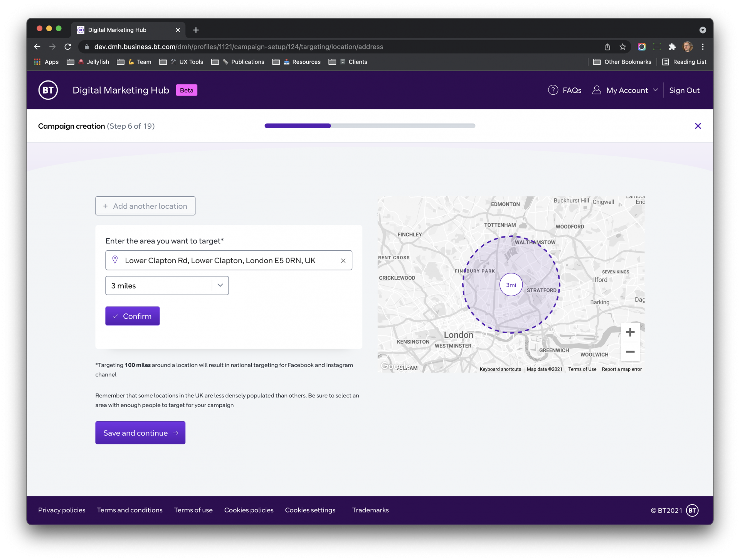Click Sign Out

(x=684, y=90)
